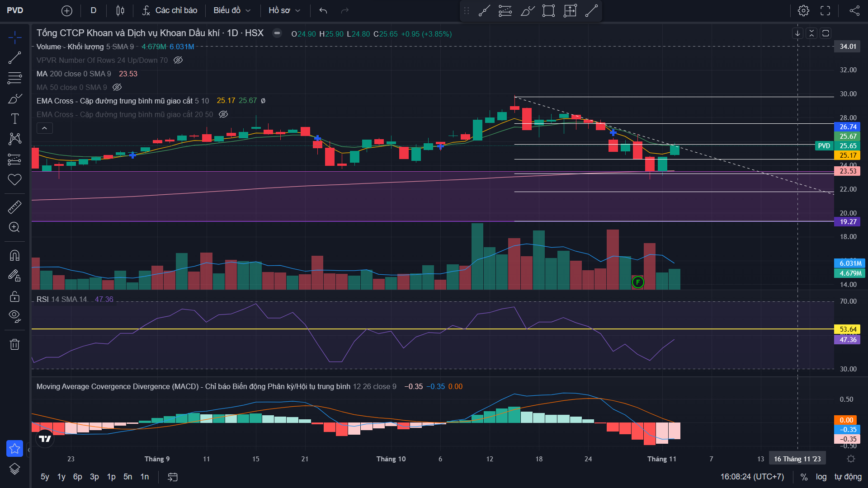868x488 pixels.
Task: Toggle the log scale button
Action: pos(821,477)
